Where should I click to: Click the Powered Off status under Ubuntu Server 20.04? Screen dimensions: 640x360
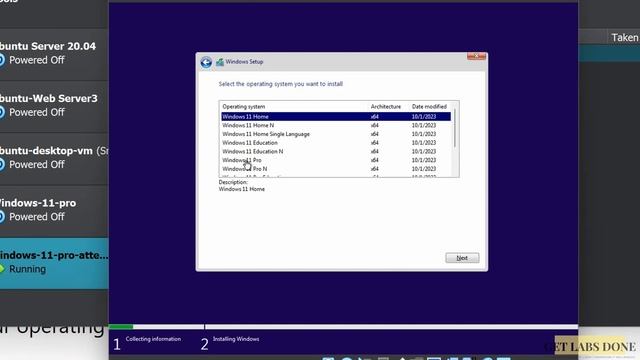37,60
